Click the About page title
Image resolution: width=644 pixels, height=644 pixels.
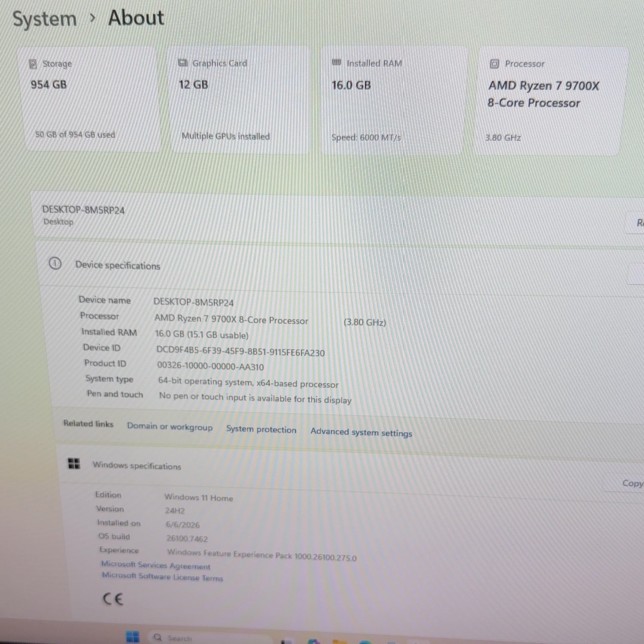(x=136, y=18)
